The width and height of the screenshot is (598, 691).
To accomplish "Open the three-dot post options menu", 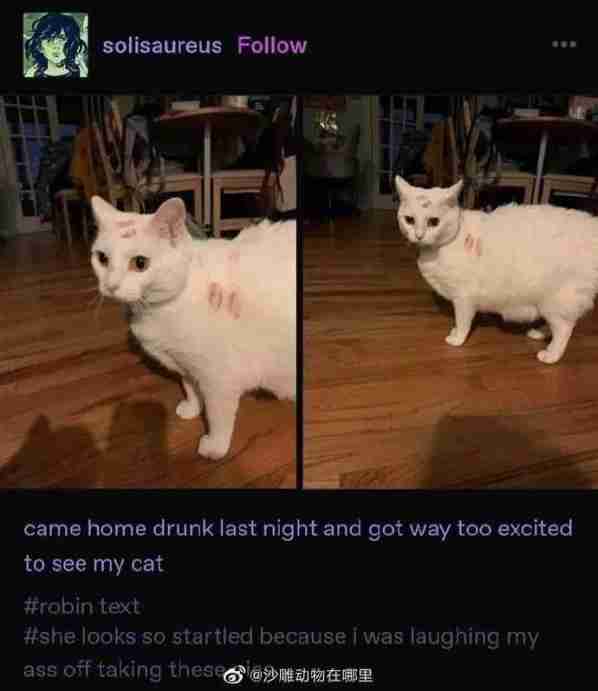I will tap(564, 44).
